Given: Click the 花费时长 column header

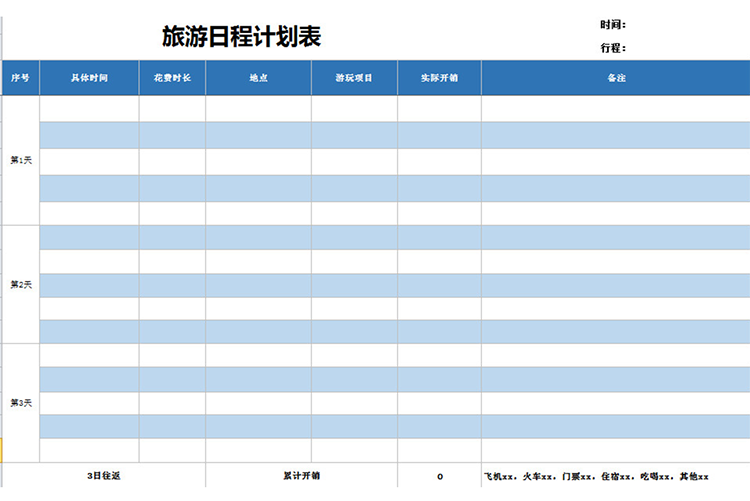Looking at the screenshot, I should click(172, 78).
